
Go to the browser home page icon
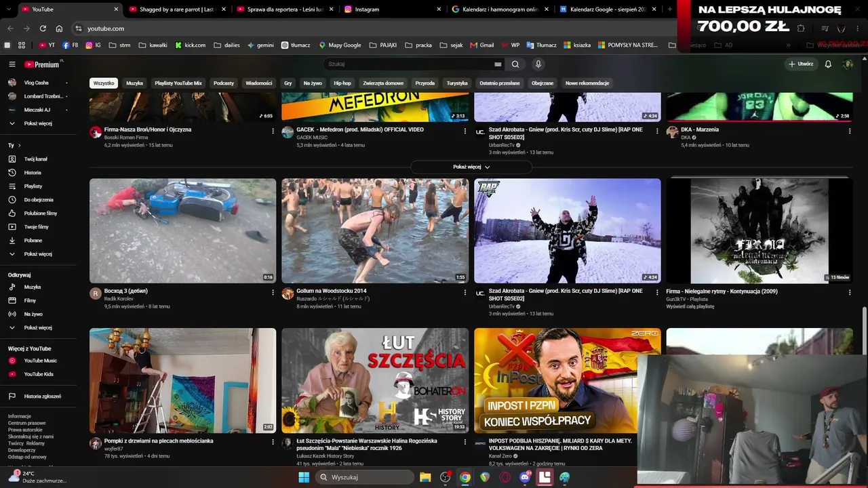pyautogui.click(x=59, y=28)
